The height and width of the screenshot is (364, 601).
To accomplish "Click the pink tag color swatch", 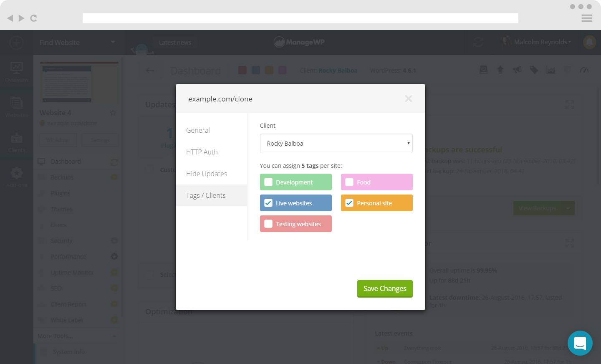I will pyautogui.click(x=283, y=70).
